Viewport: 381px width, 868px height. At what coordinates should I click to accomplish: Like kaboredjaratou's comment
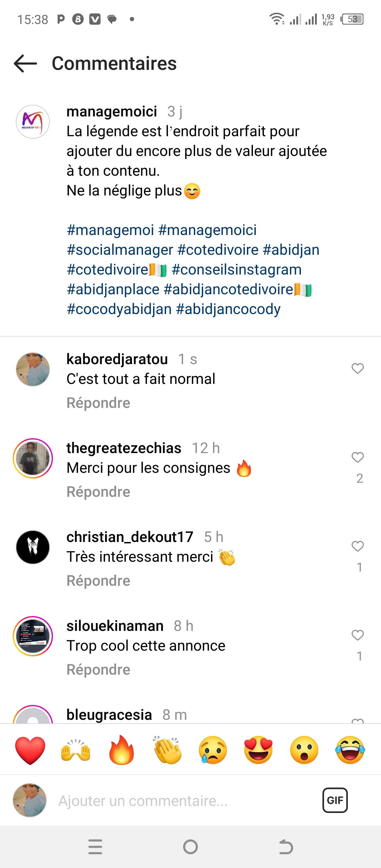click(357, 368)
